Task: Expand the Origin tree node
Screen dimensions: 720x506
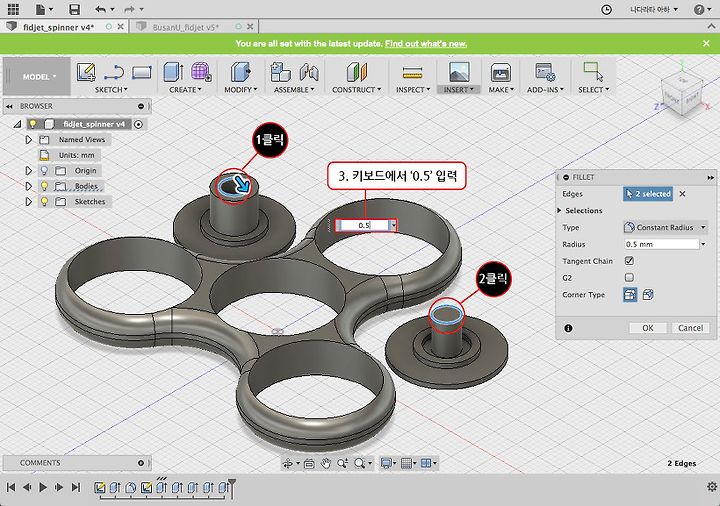Action: point(28,170)
